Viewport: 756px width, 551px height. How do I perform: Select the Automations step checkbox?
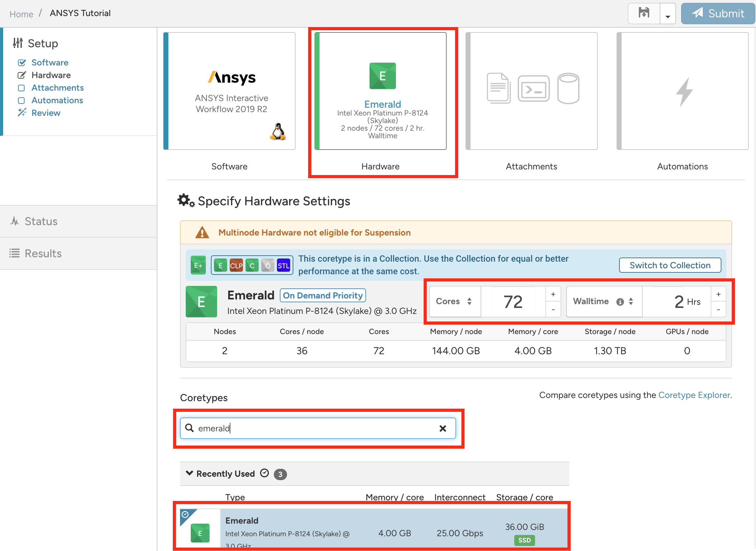(x=21, y=100)
